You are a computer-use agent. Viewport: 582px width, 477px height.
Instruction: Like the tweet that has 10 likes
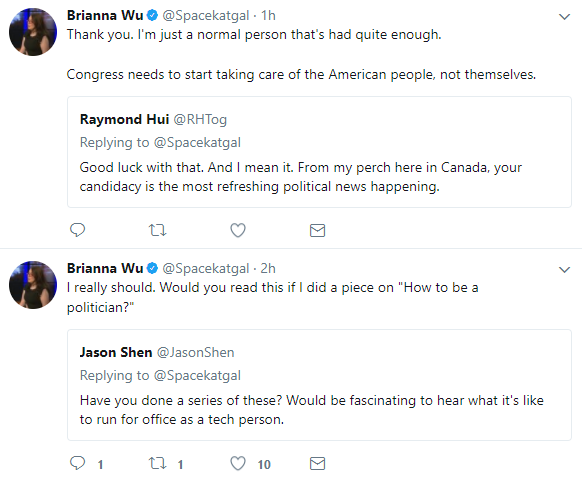(238, 463)
